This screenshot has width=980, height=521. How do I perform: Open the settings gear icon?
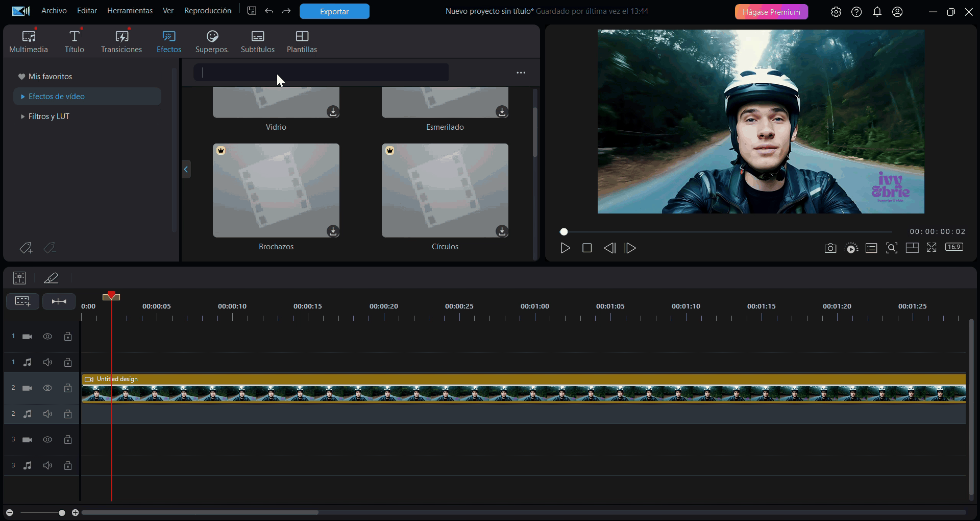(836, 12)
